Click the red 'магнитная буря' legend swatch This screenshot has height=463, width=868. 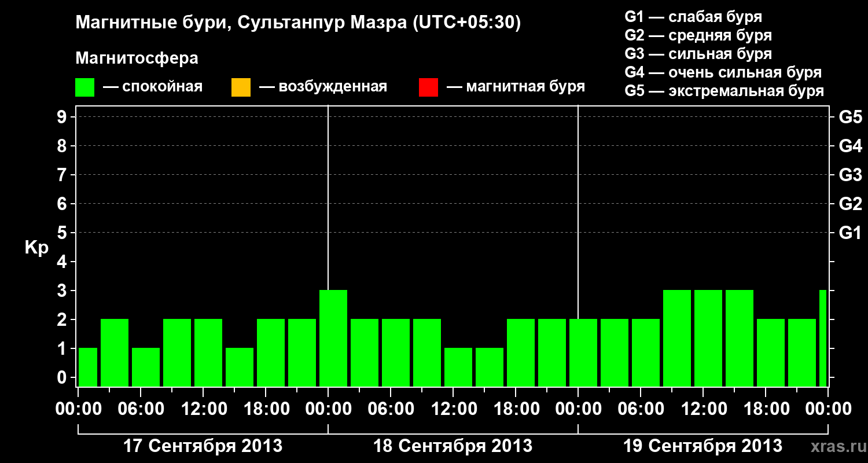click(428, 87)
